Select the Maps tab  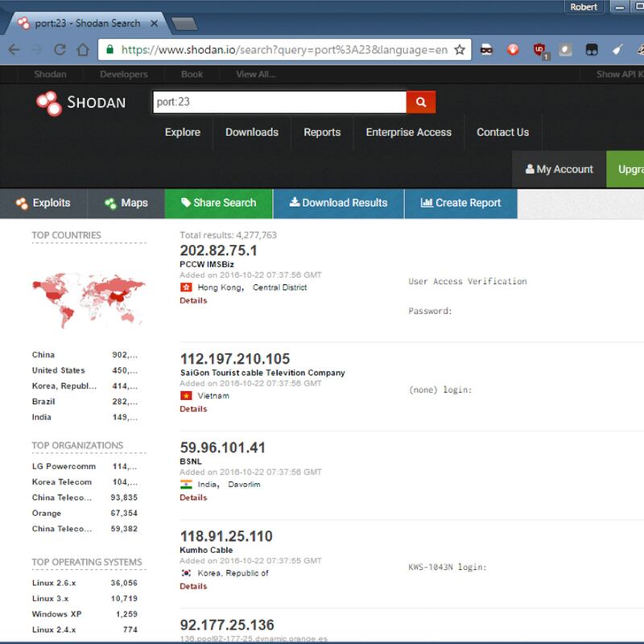pyautogui.click(x=126, y=203)
